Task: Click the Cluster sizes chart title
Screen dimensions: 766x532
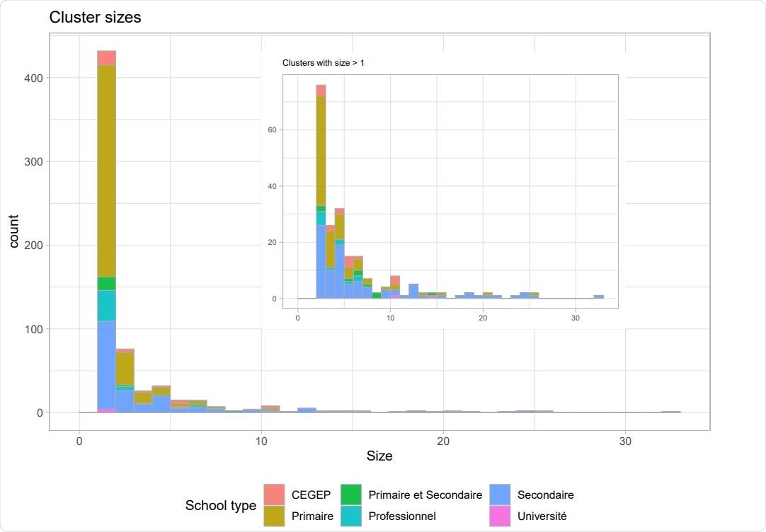Action: click(96, 17)
